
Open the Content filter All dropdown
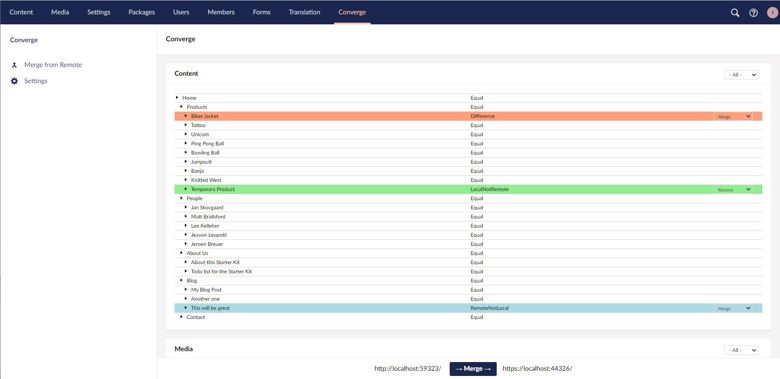[741, 75]
